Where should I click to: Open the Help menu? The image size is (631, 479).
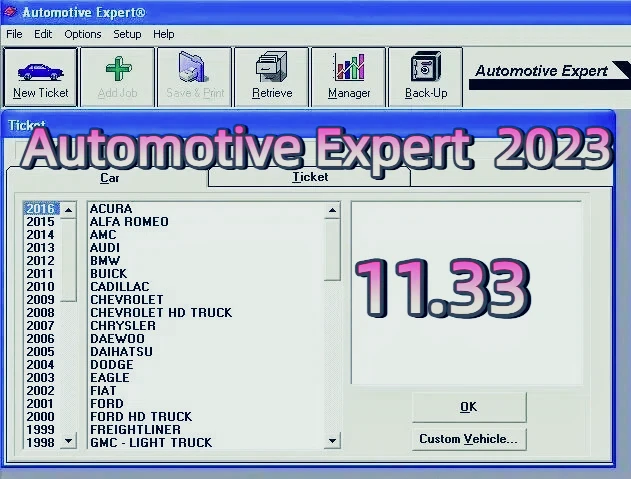point(163,34)
